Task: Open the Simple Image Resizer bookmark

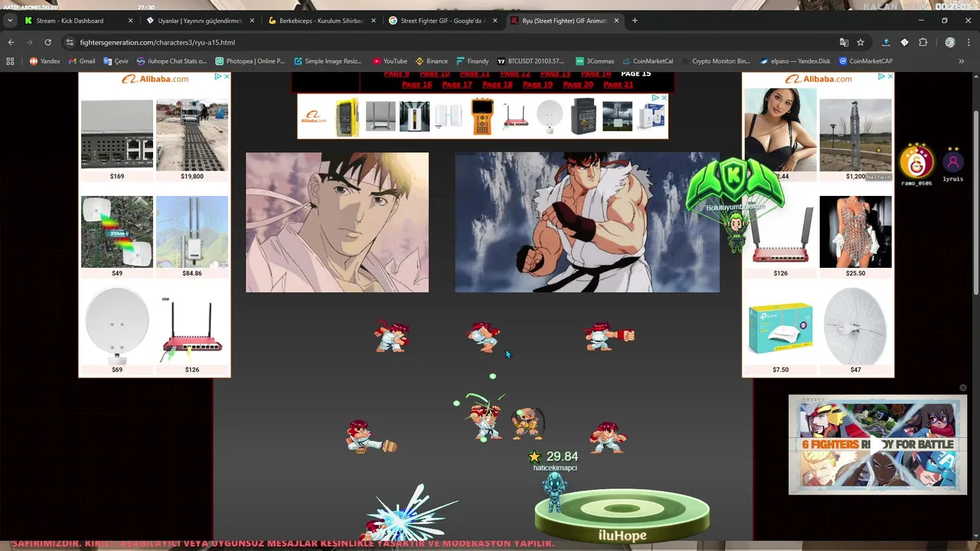Action: [328, 61]
